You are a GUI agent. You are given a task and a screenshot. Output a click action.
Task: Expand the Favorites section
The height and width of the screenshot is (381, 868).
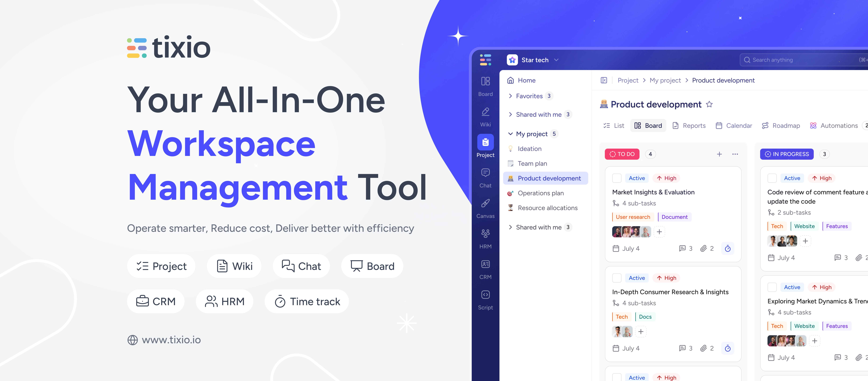pos(510,96)
